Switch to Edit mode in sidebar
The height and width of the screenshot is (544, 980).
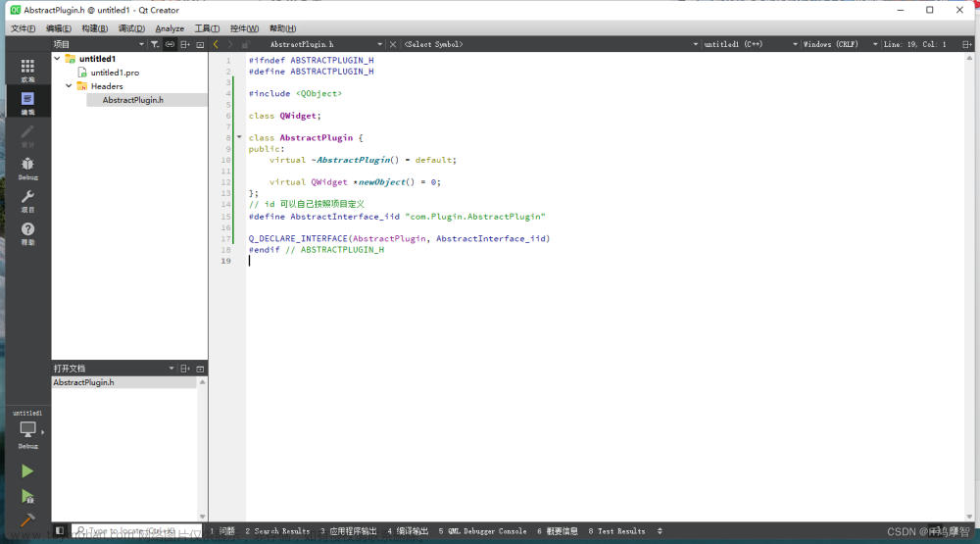(27, 103)
